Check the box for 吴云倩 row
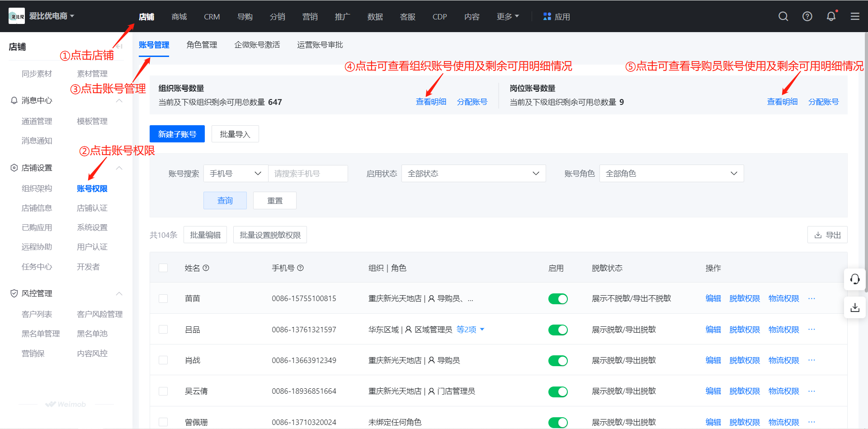This screenshot has width=868, height=429. (163, 391)
